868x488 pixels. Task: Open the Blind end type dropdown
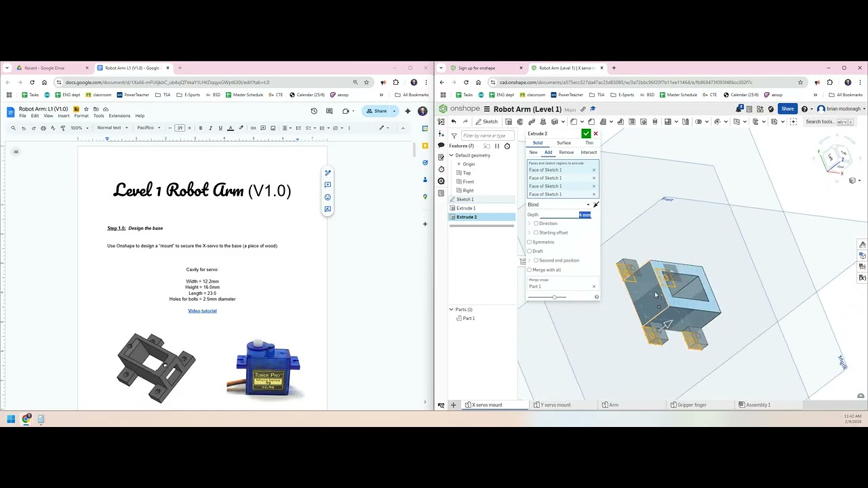[x=559, y=205]
